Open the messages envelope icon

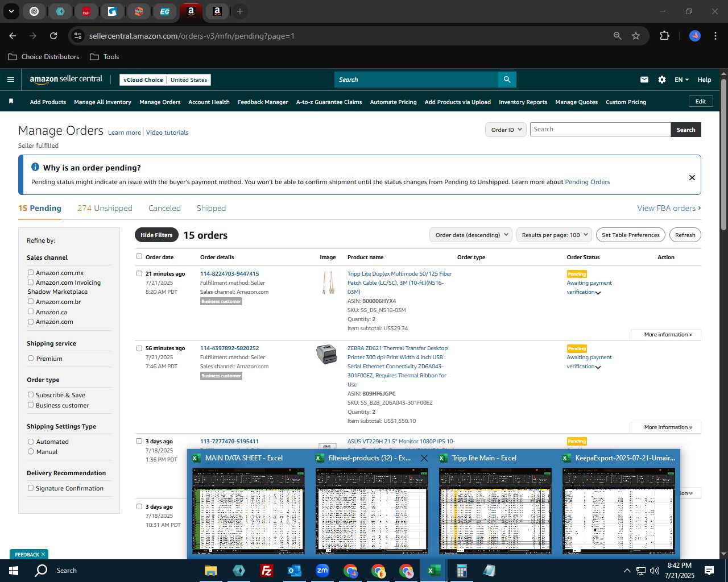(644, 80)
